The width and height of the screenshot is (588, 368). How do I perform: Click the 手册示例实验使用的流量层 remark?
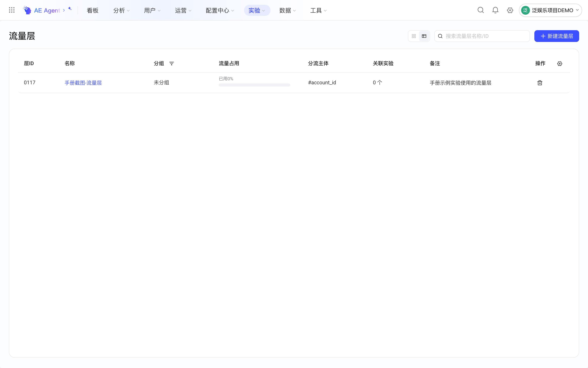click(x=460, y=83)
